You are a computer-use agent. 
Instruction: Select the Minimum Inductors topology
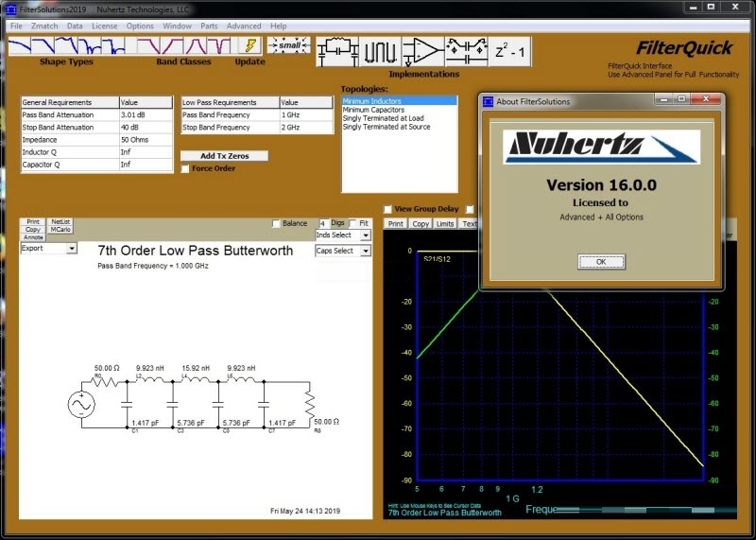[399, 101]
